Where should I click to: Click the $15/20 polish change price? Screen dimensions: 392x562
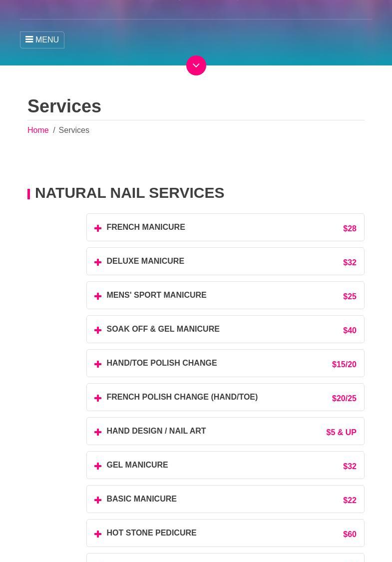pos(344,364)
